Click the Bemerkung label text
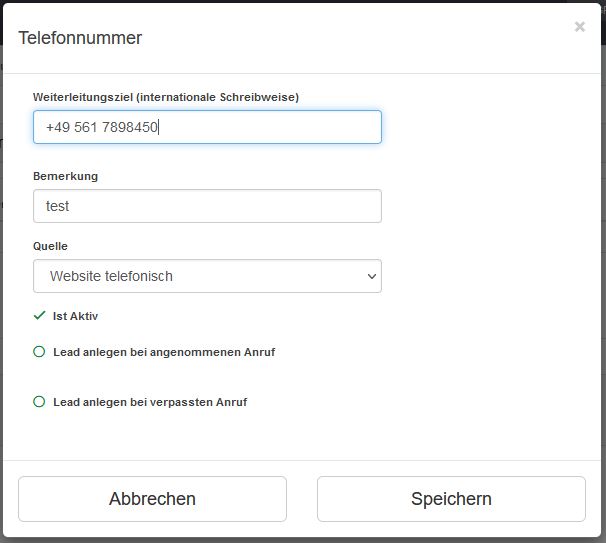 [x=65, y=176]
